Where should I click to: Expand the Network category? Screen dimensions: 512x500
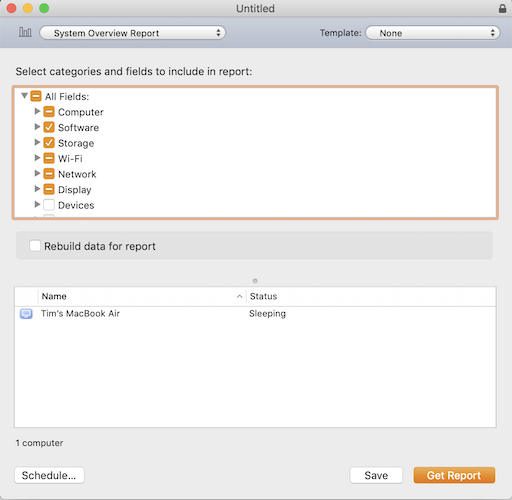pos(37,173)
